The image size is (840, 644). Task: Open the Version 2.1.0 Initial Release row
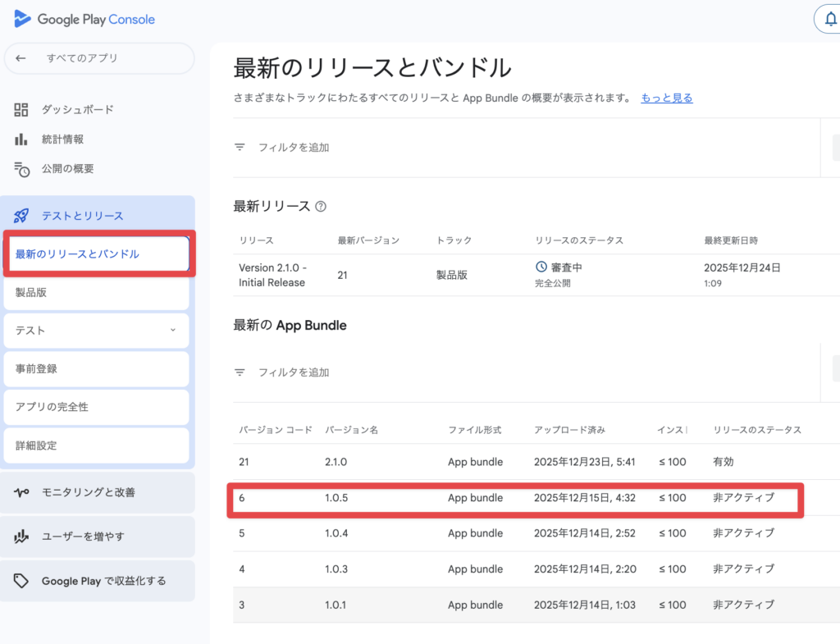click(x=272, y=275)
